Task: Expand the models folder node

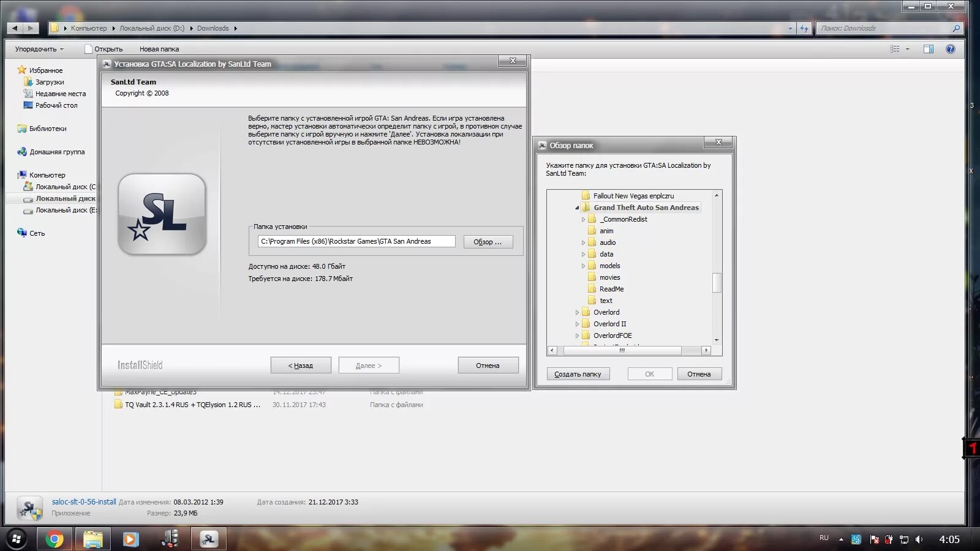Action: click(x=583, y=266)
